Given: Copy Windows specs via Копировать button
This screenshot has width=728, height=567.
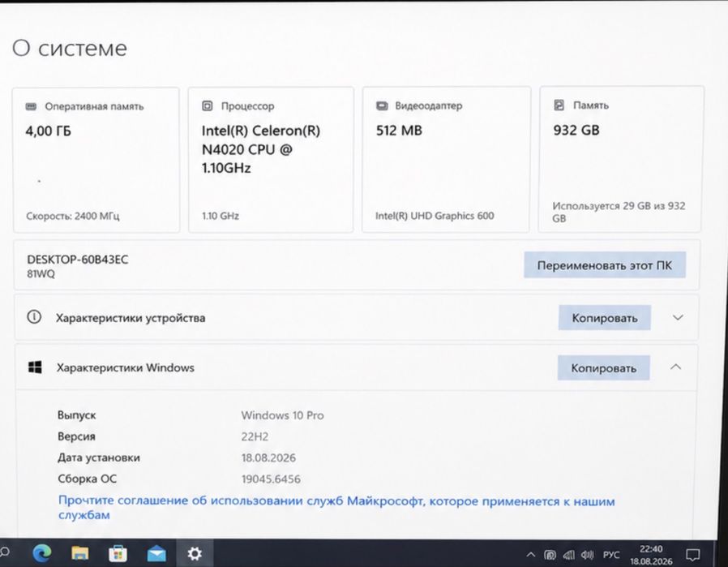Looking at the screenshot, I should click(604, 367).
